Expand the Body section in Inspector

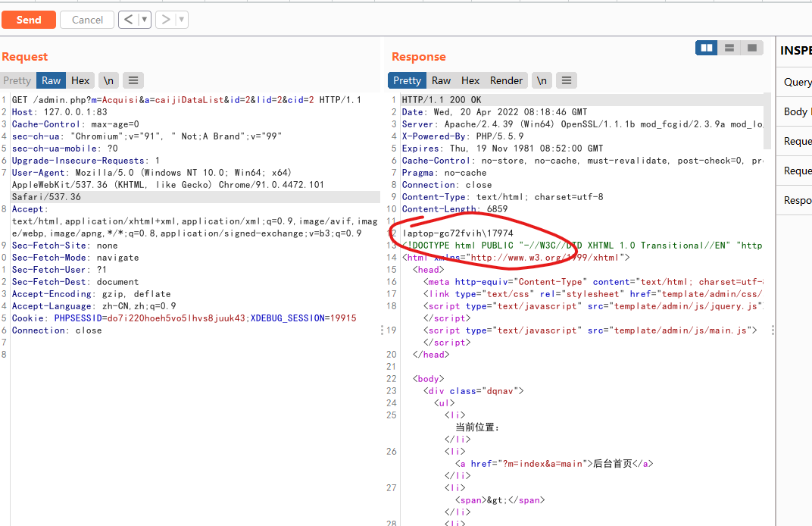click(795, 111)
